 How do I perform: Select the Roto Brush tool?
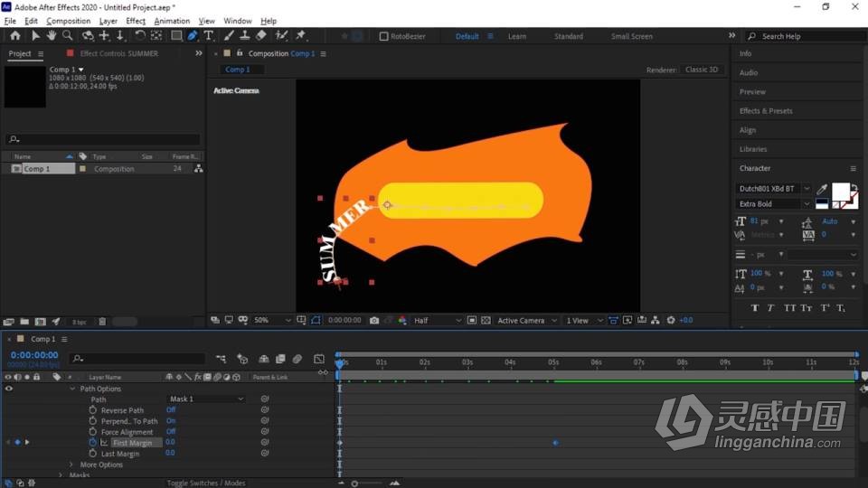click(282, 36)
